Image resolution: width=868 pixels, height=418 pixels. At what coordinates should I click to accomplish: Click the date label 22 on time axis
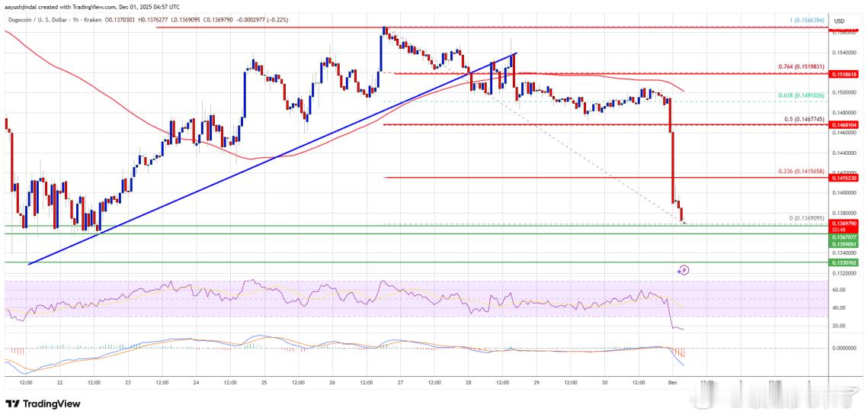(59, 382)
